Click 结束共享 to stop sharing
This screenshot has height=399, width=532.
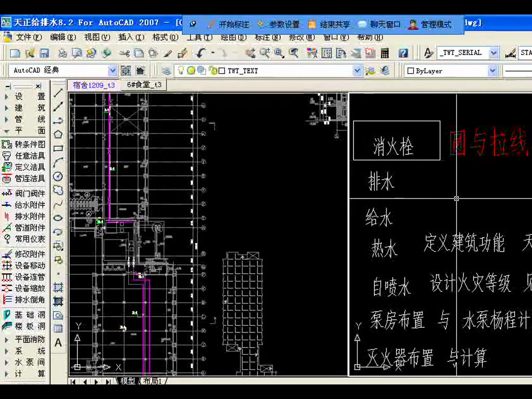pyautogui.click(x=329, y=24)
